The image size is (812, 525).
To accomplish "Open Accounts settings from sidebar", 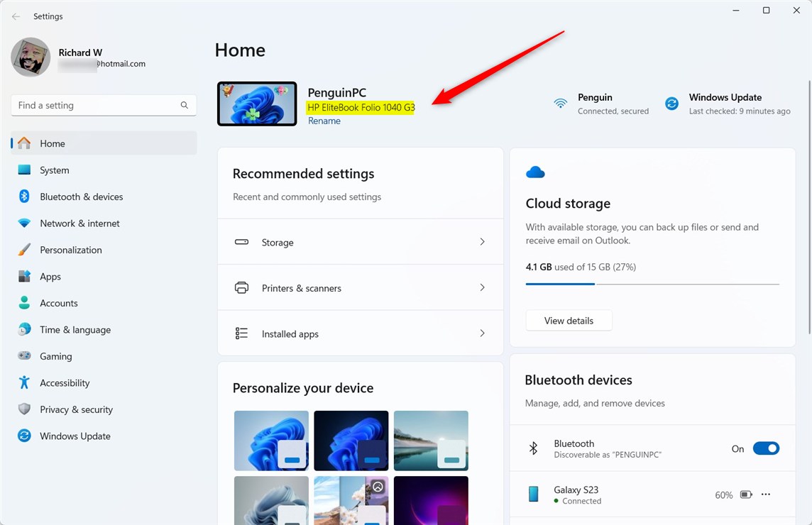I will tap(58, 303).
